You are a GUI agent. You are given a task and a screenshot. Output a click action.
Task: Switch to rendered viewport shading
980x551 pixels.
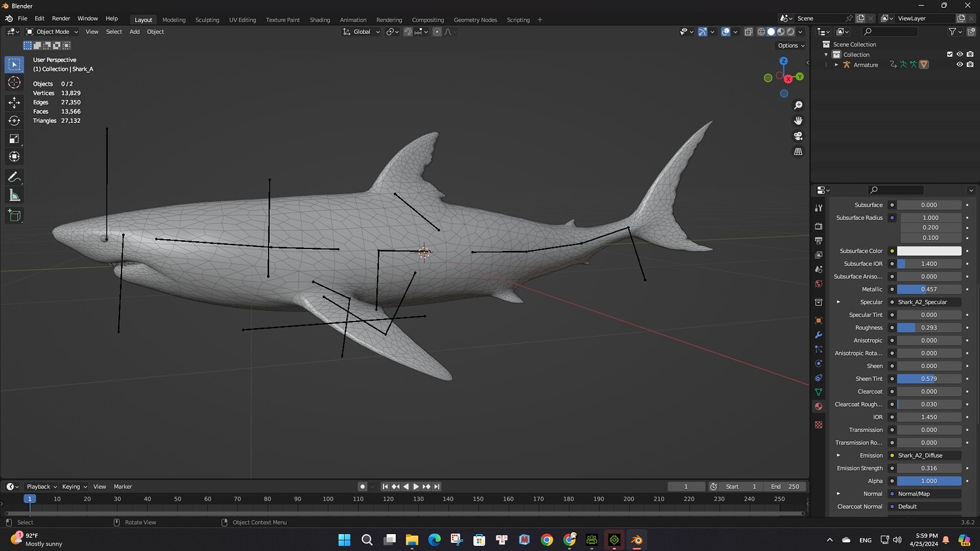pyautogui.click(x=791, y=31)
